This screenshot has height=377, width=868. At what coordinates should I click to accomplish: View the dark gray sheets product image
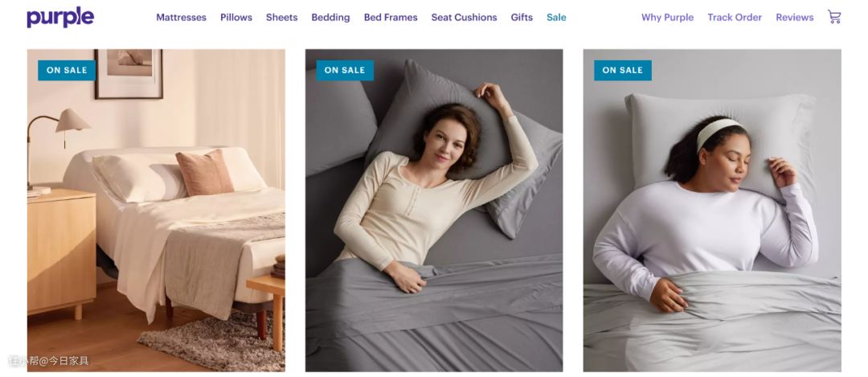pos(434,217)
